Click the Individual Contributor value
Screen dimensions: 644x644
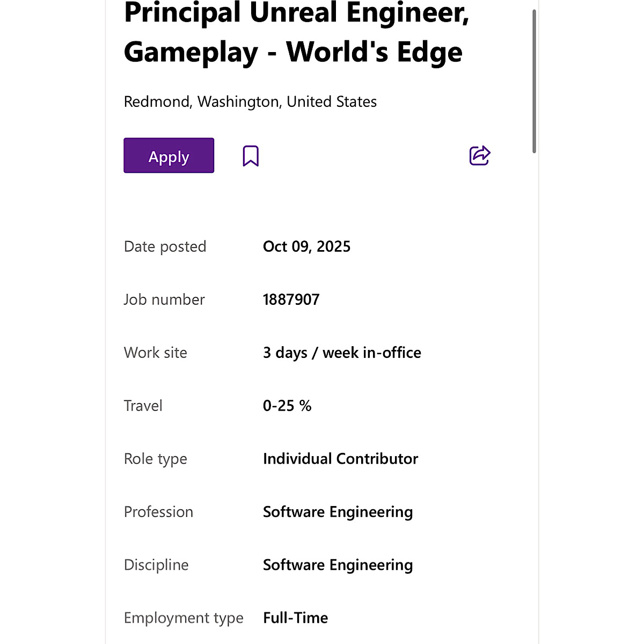[340, 459]
